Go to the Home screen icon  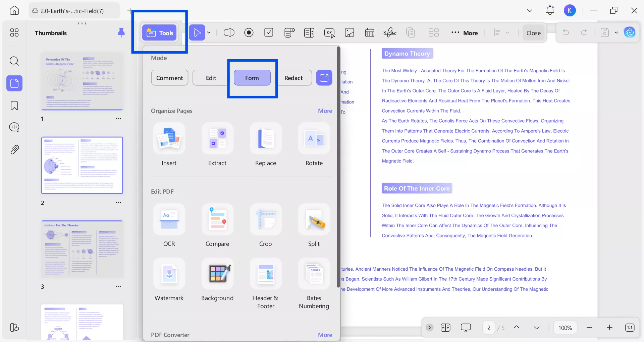14,11
